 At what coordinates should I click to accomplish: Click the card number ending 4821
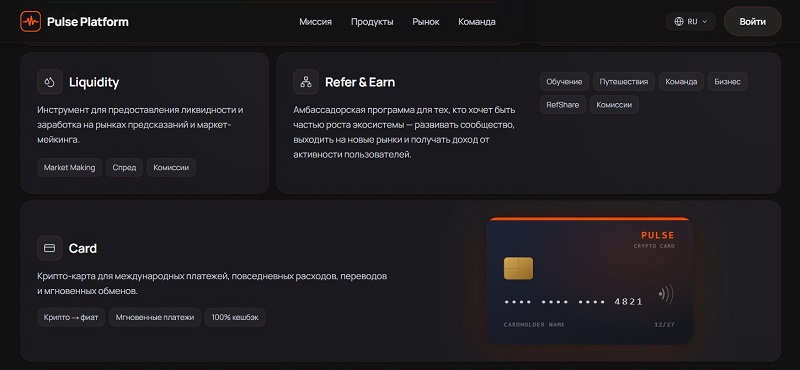pyautogui.click(x=573, y=302)
